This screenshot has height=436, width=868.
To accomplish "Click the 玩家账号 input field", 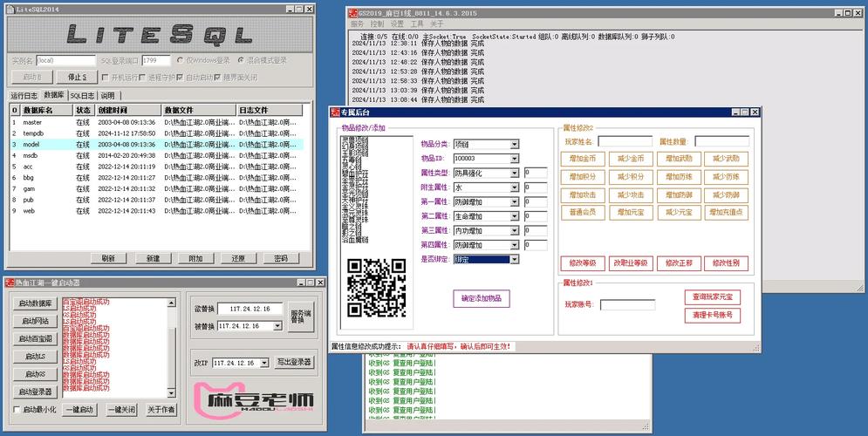I will 627,305.
